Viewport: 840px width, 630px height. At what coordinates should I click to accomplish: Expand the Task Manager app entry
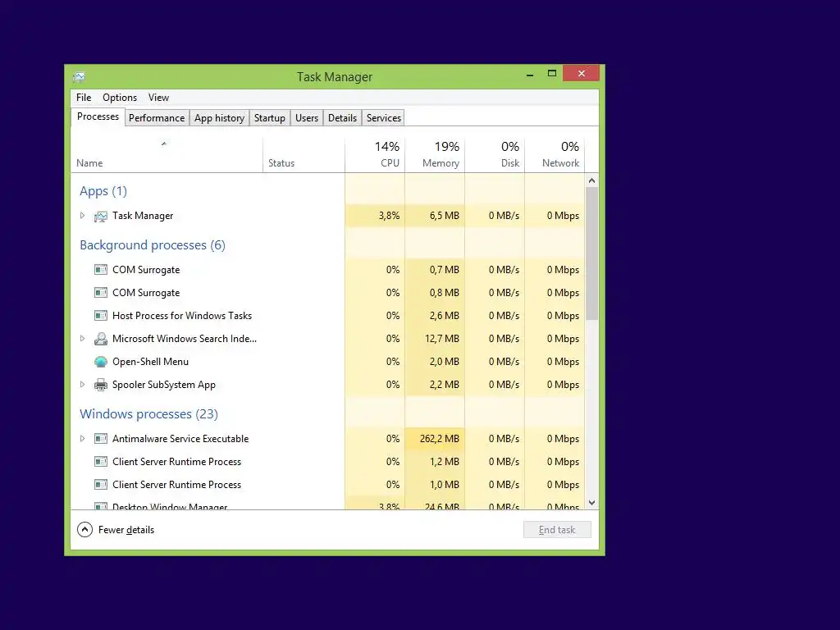[82, 216]
